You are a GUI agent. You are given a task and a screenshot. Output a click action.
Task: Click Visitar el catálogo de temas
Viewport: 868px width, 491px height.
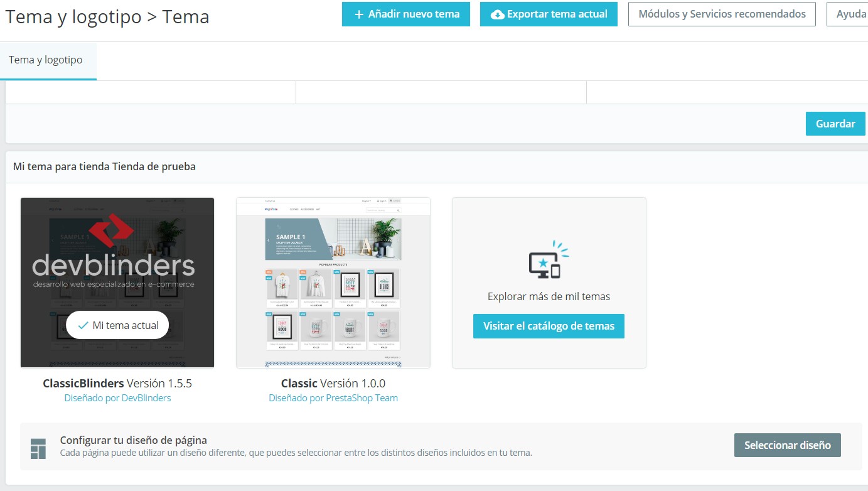(x=549, y=326)
